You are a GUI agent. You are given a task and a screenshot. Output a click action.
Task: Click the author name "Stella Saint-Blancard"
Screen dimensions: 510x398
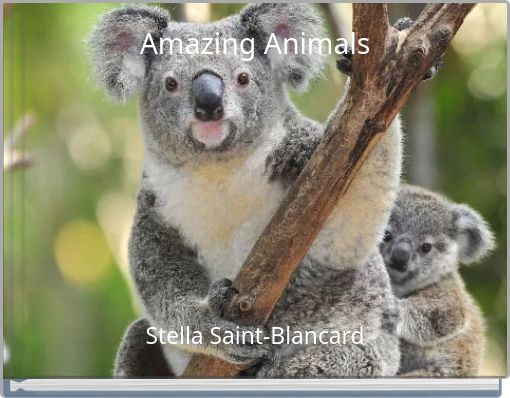255,335
